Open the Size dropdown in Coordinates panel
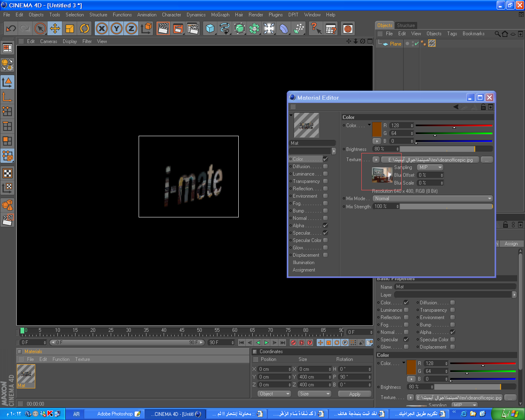The height and width of the screenshot is (420, 525). pyautogui.click(x=314, y=394)
